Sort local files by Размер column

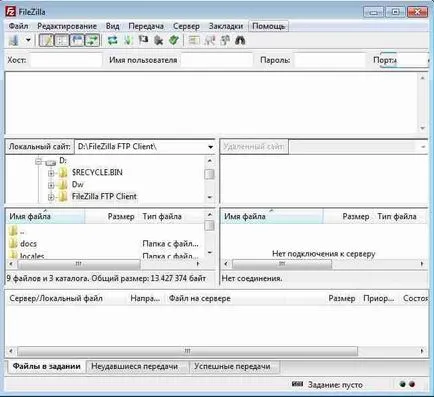pos(111,216)
